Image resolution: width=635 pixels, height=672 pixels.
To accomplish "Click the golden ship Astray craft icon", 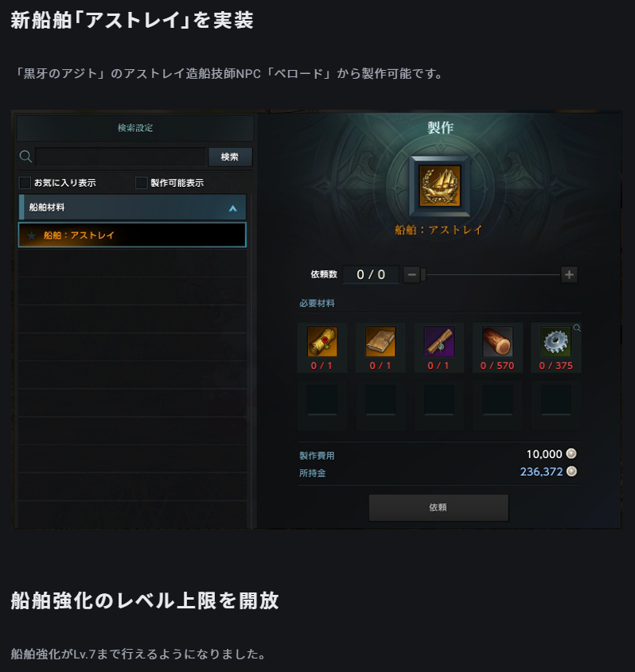I will [439, 186].
